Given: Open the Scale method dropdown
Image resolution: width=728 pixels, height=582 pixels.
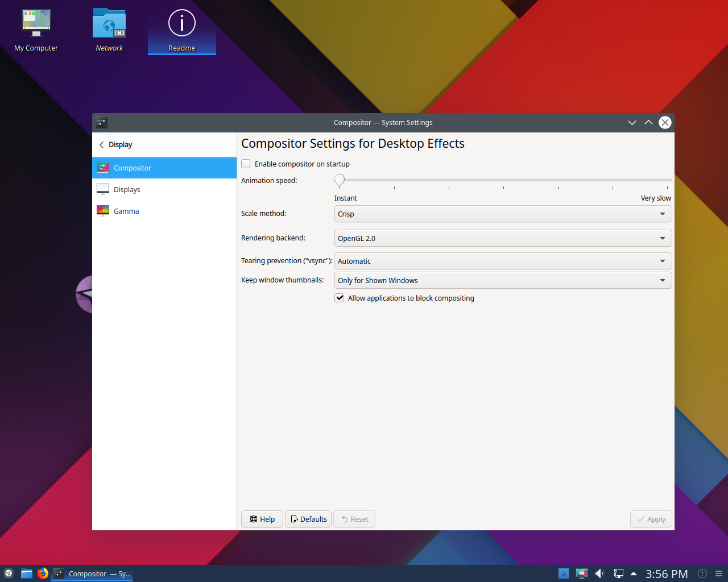Looking at the screenshot, I should tap(503, 214).
